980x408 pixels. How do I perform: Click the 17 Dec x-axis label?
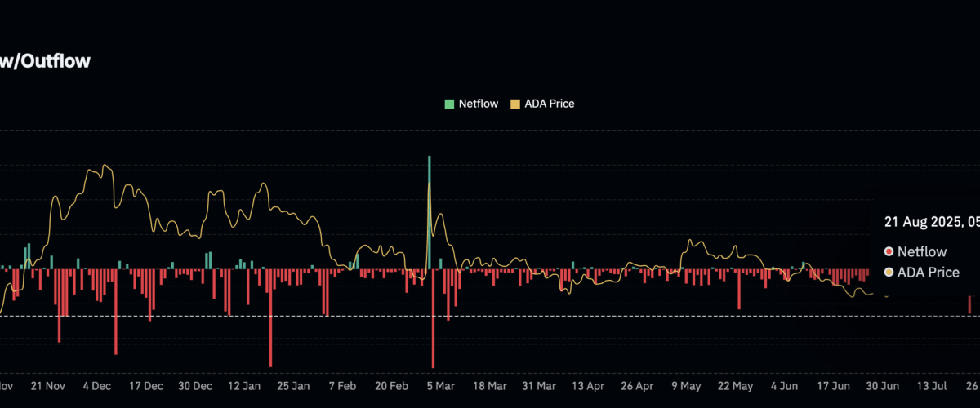pyautogui.click(x=146, y=385)
